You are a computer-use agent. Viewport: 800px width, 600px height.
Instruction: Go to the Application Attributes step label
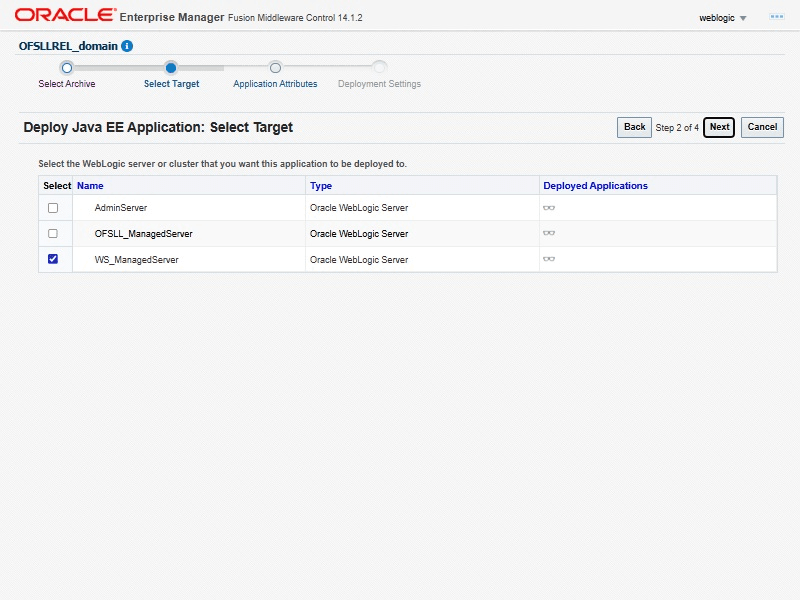click(275, 84)
